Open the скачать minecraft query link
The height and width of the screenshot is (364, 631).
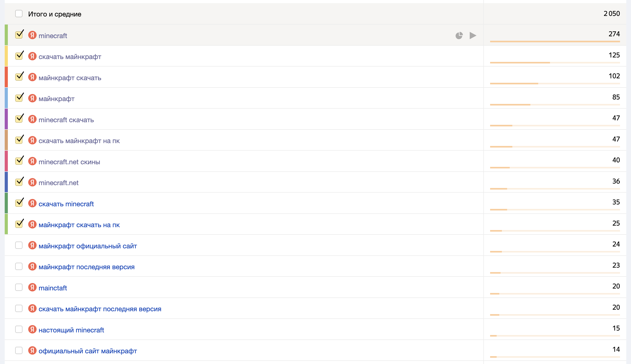[x=66, y=204]
